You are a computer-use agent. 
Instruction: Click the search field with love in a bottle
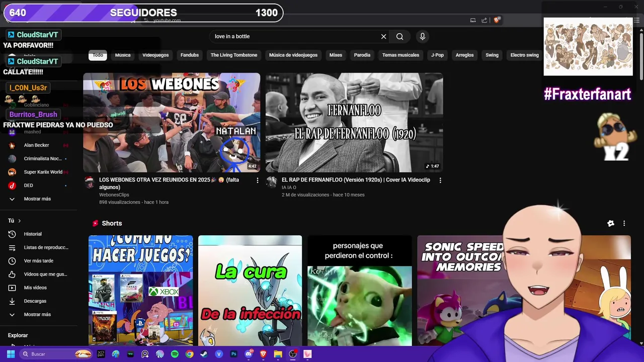pos(294,36)
